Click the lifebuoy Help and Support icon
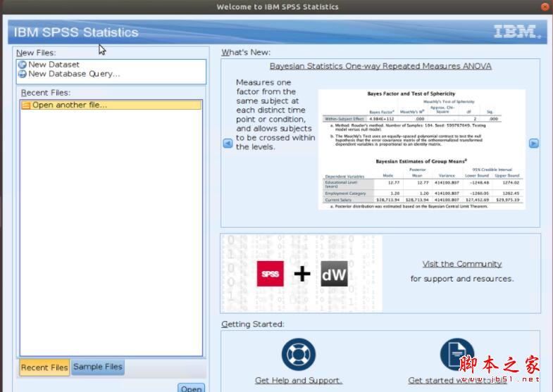The image size is (553, 392). pos(299,354)
